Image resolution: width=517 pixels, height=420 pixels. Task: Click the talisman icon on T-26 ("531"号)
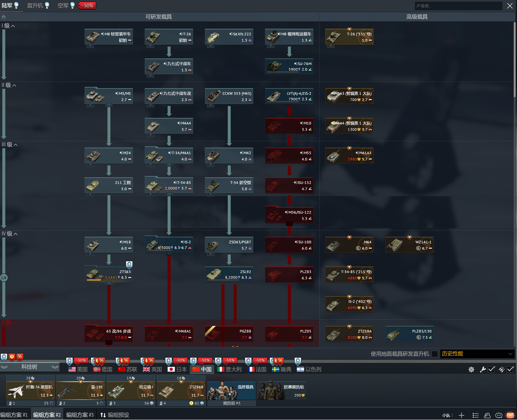click(349, 29)
